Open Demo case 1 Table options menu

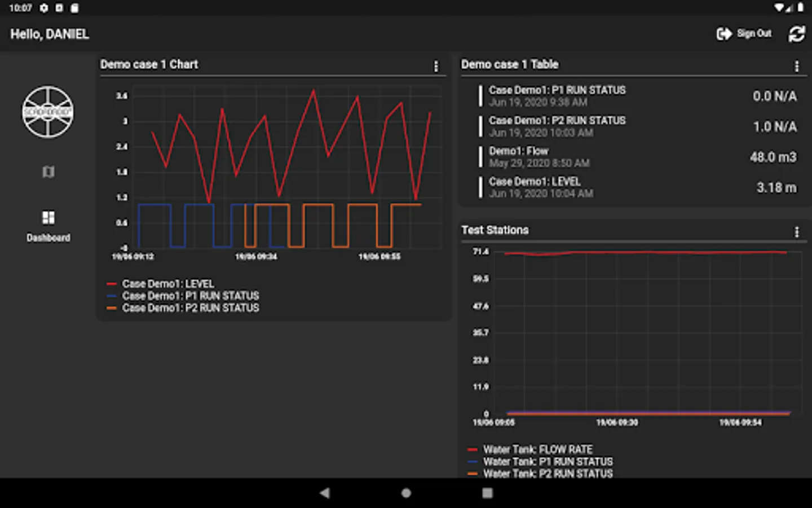[797, 66]
